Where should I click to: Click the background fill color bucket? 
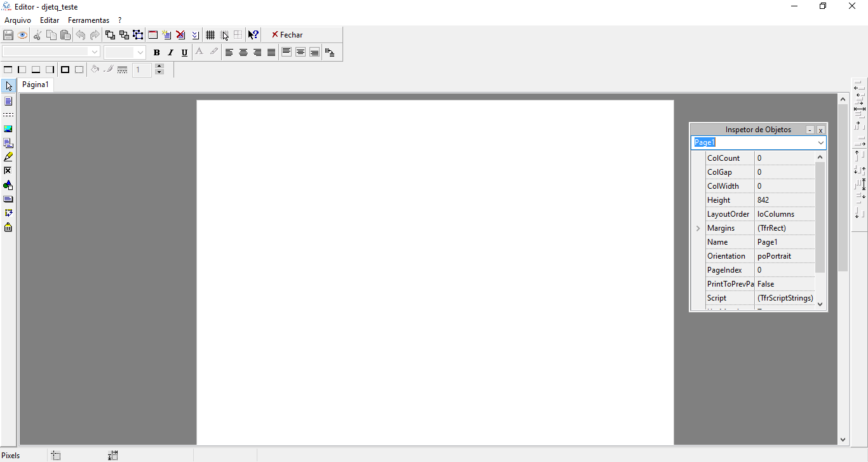click(95, 70)
